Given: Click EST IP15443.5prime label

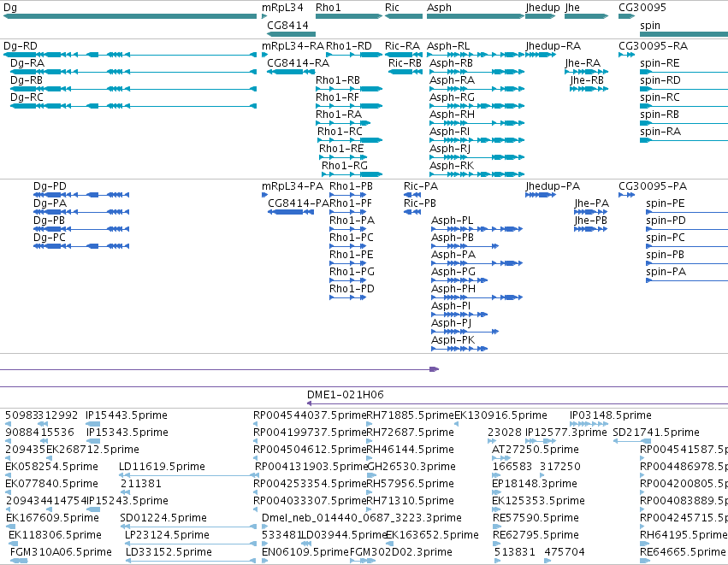Looking at the screenshot, I should [127, 415].
